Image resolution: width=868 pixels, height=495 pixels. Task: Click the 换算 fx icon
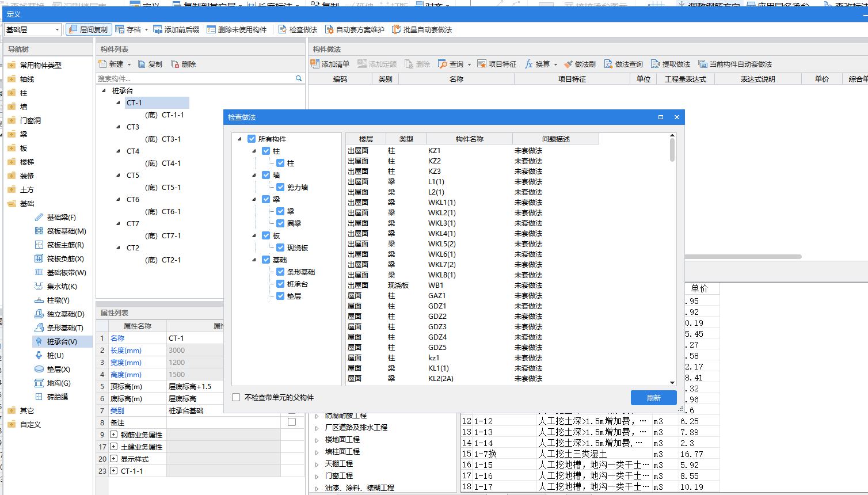click(528, 64)
